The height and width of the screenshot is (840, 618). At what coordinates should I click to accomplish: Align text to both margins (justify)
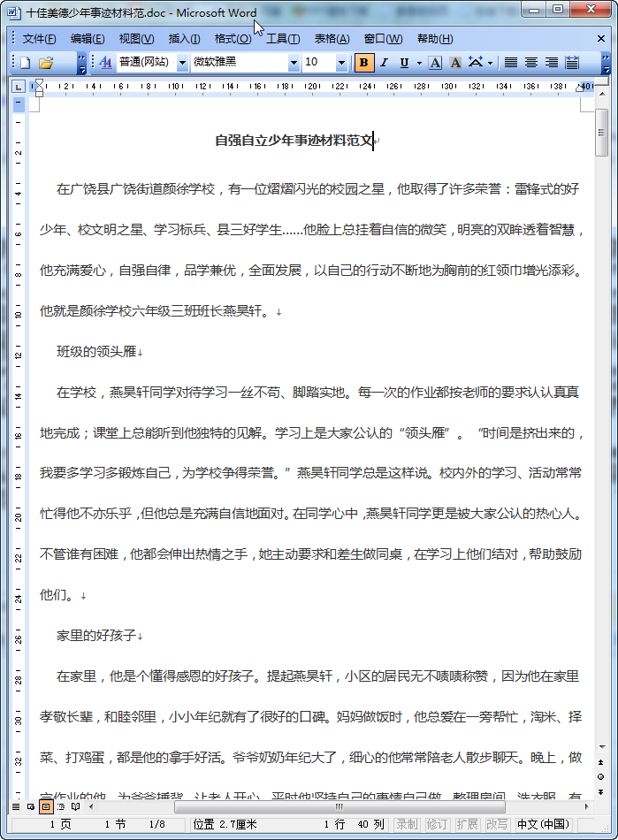(511, 63)
